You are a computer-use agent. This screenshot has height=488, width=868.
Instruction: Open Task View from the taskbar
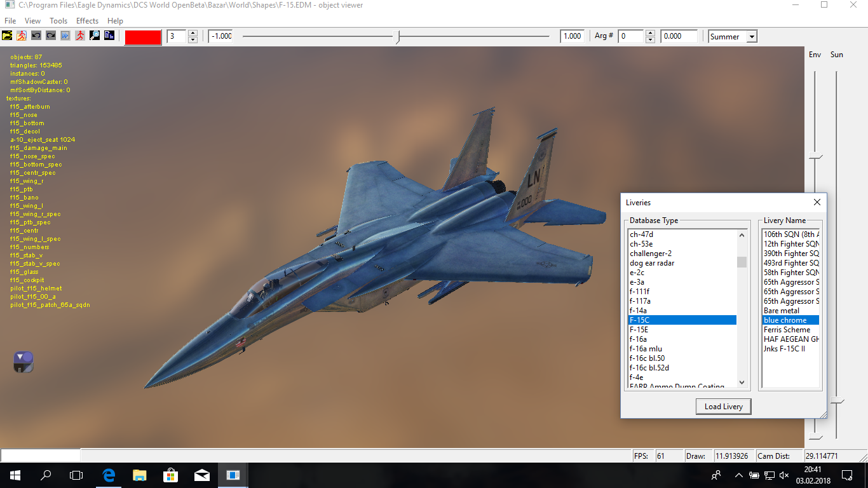coord(76,475)
